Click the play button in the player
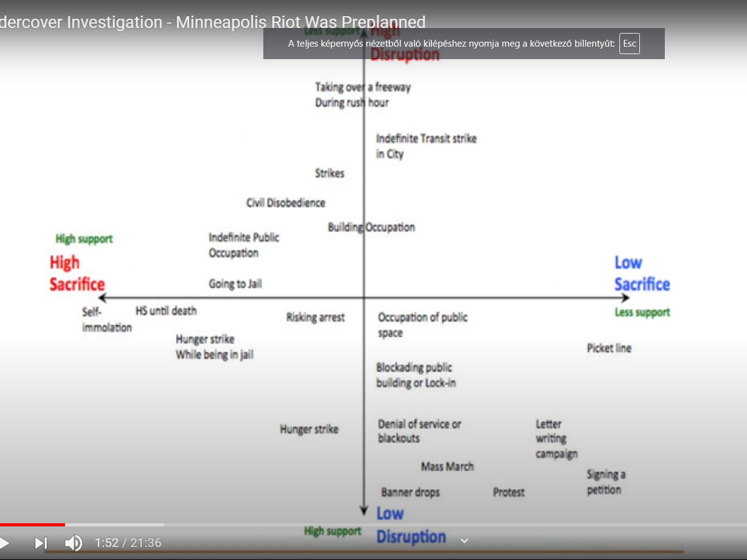Screen dimensions: 747x560 (x=4, y=543)
